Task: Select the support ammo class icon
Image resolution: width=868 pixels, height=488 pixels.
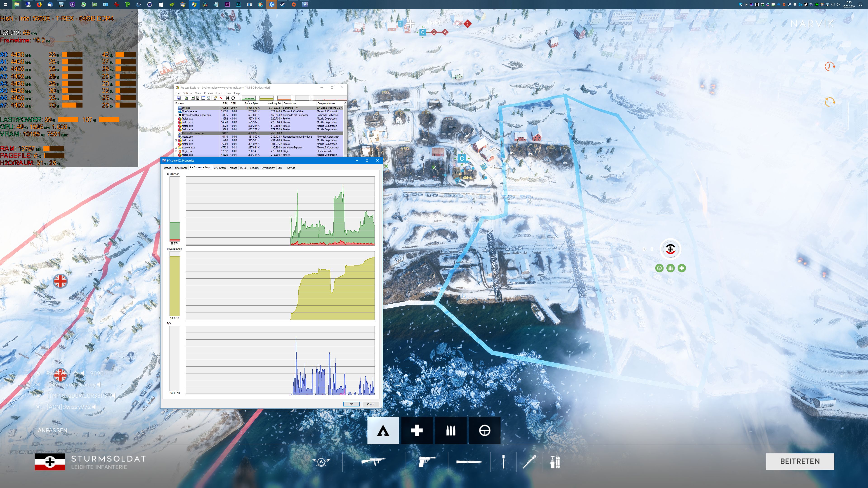Action: coord(451,430)
